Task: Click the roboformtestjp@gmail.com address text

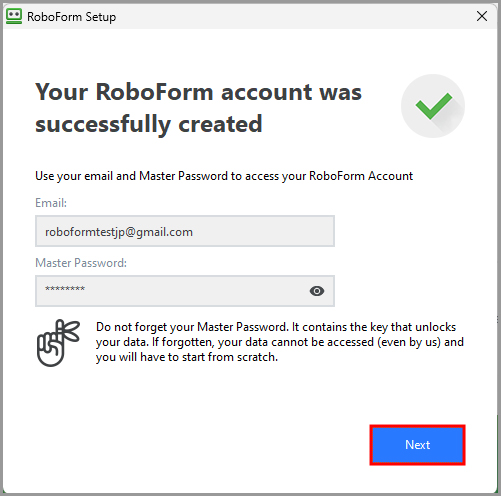Action: [x=119, y=232]
